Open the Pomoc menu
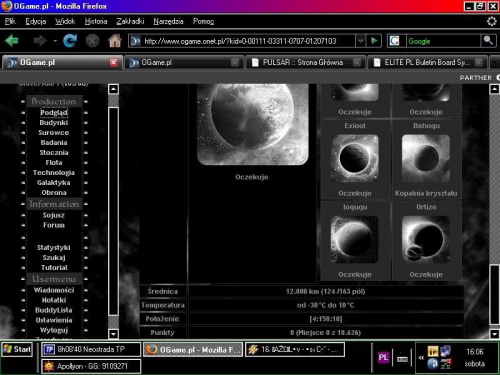This screenshot has height=375, width=500. tap(203, 21)
